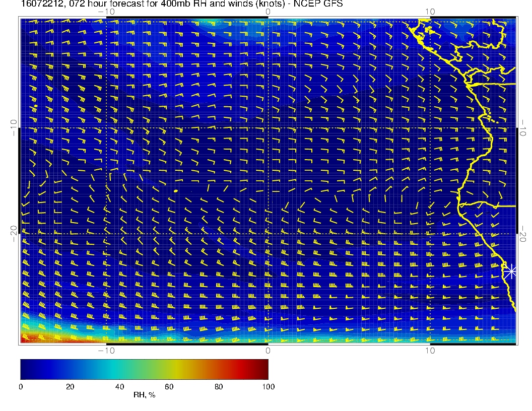Click the left axis "-20" latitude label
The height and width of the screenshot is (411, 532).
tap(13, 233)
